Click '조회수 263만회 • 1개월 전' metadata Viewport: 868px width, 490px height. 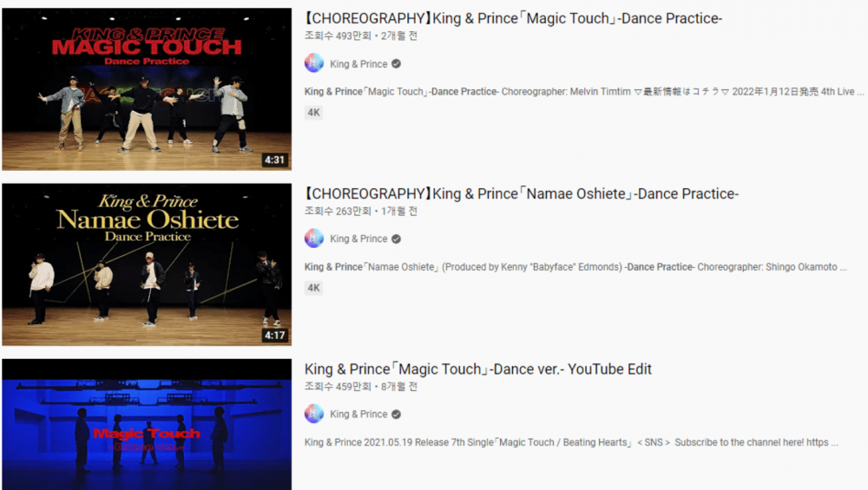point(361,212)
